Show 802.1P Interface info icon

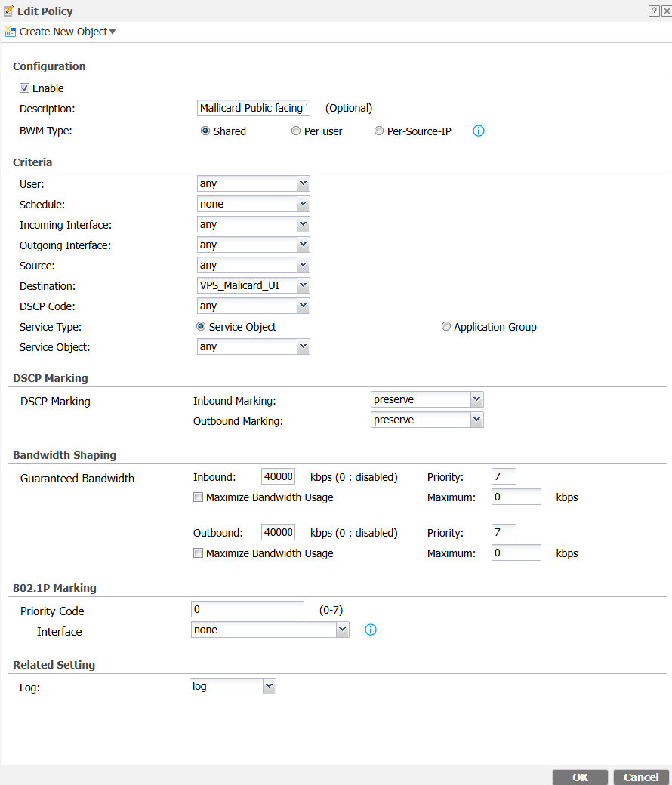pos(371,630)
